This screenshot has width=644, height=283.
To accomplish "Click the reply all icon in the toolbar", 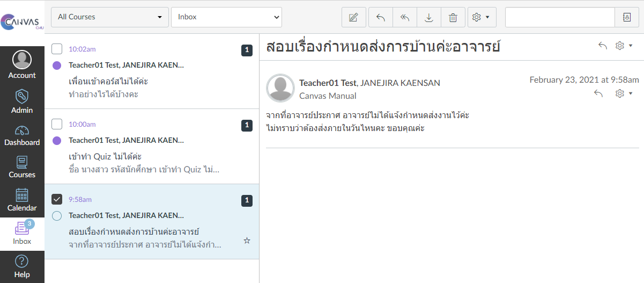I will pyautogui.click(x=405, y=17).
